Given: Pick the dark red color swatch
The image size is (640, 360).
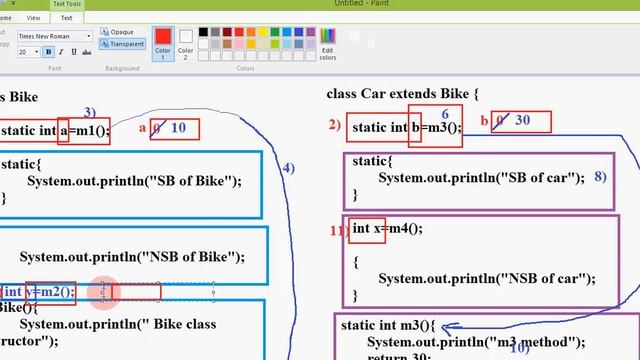Looking at the screenshot, I should [227, 32].
